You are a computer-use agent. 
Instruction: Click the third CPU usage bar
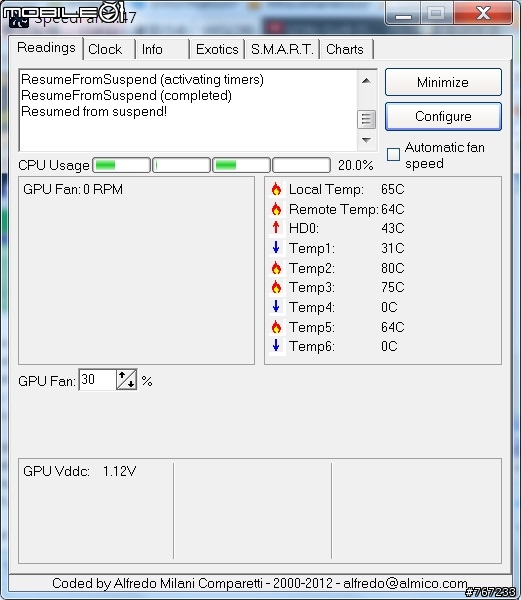[241, 165]
